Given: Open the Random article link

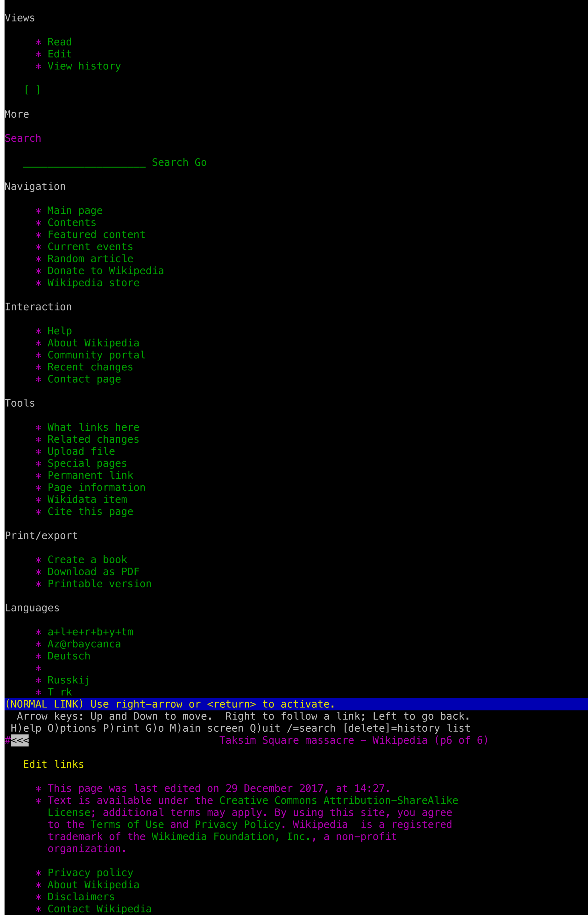Looking at the screenshot, I should [90, 258].
